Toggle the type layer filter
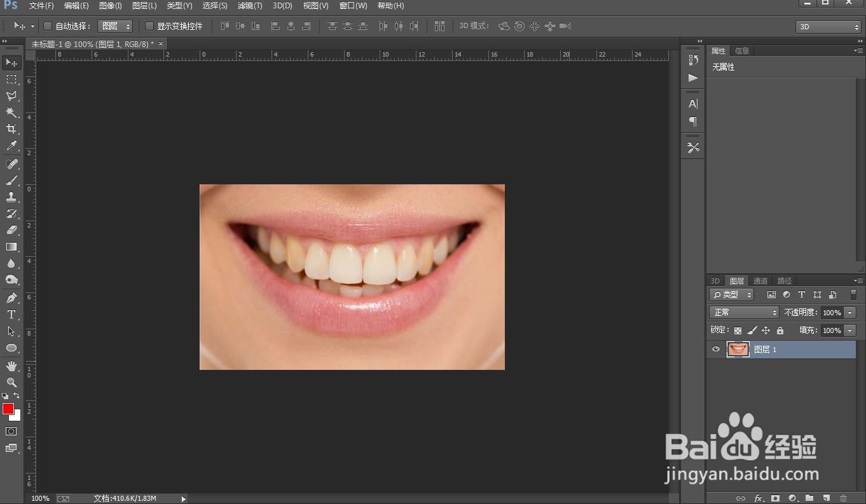This screenshot has width=866, height=504. 802,295
